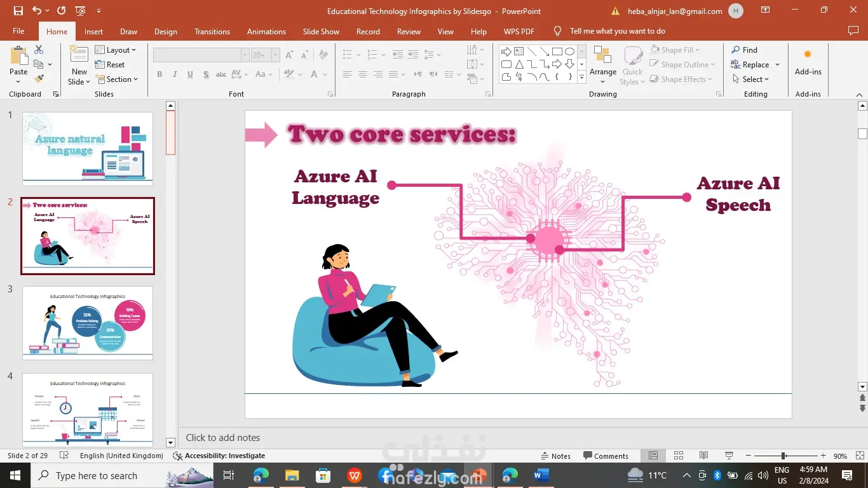Save the presentation from Quick Access Toolbar
This screenshot has height=488, width=868.
pos(18,11)
